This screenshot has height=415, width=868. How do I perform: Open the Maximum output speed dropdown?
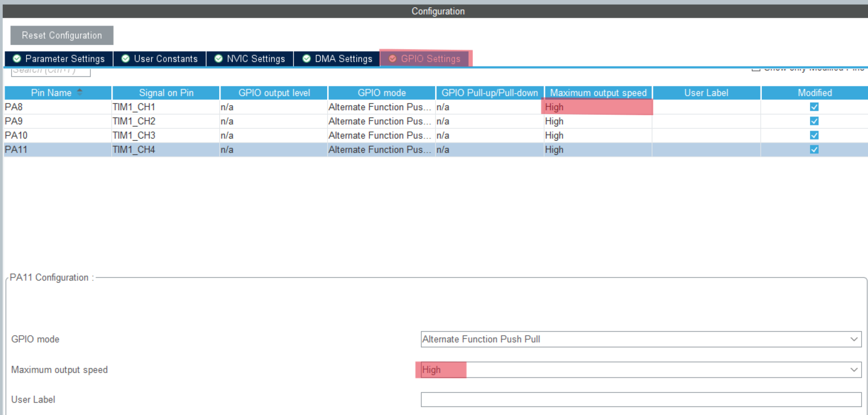(641, 370)
